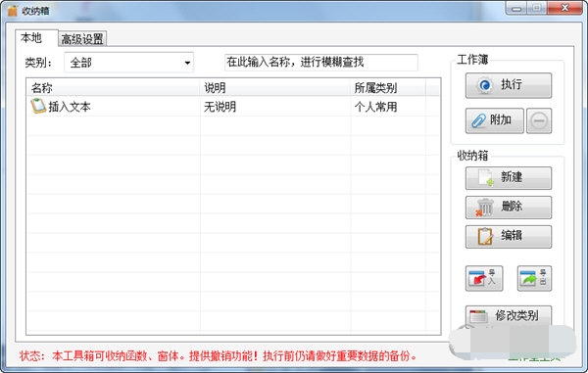Delete the selected entry with 删除
This screenshot has height=373, width=588.
(x=509, y=208)
